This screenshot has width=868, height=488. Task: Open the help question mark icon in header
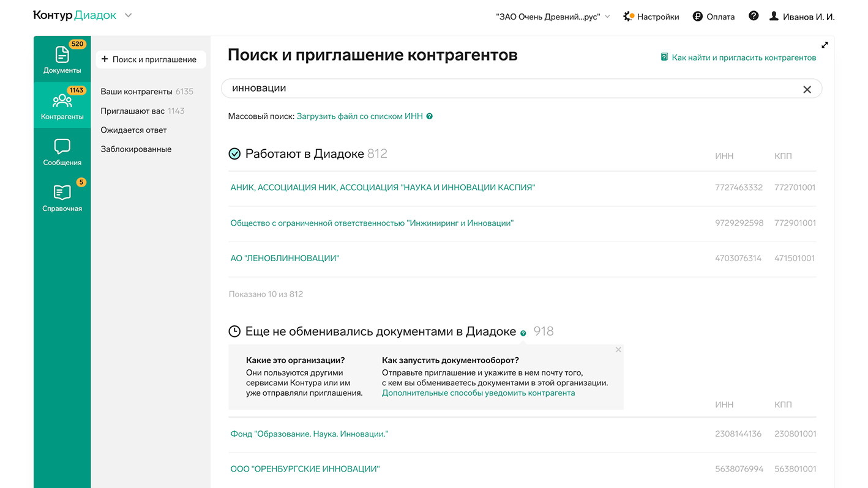tap(754, 16)
